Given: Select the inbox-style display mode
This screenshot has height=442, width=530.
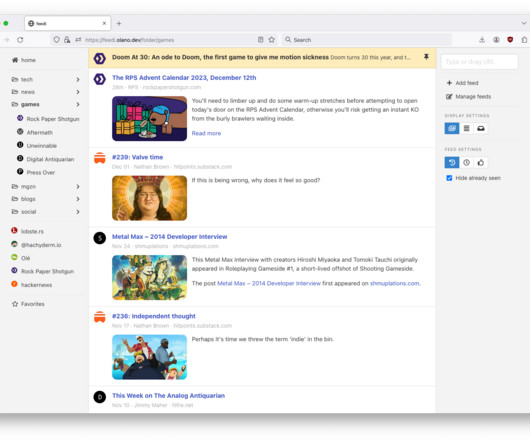Looking at the screenshot, I should point(481,128).
